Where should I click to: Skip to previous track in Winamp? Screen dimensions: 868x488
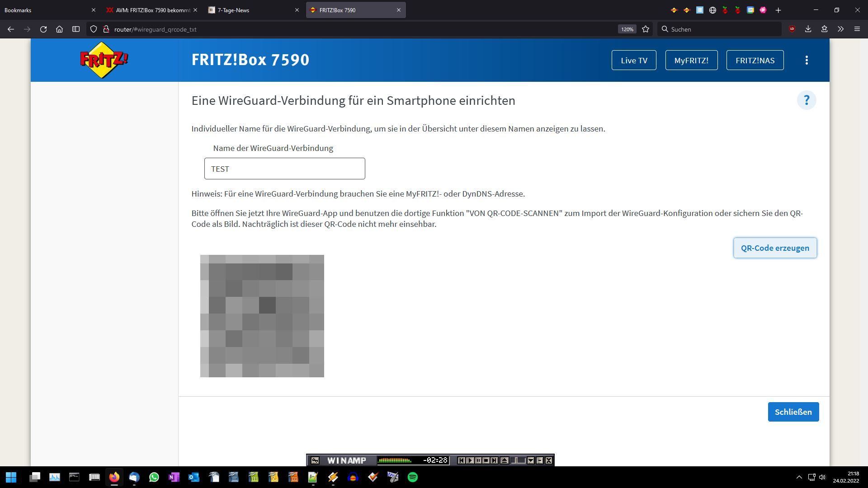461,460
